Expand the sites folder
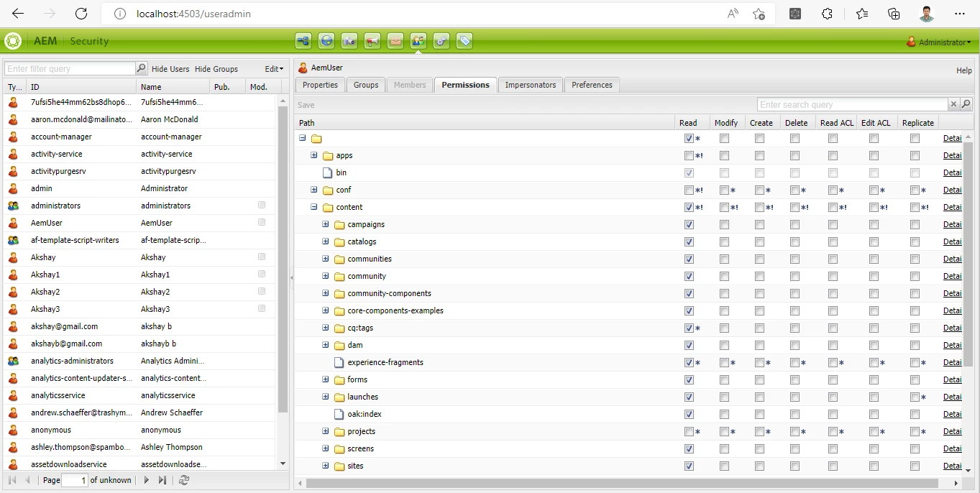This screenshot has height=493, width=980. [x=326, y=466]
